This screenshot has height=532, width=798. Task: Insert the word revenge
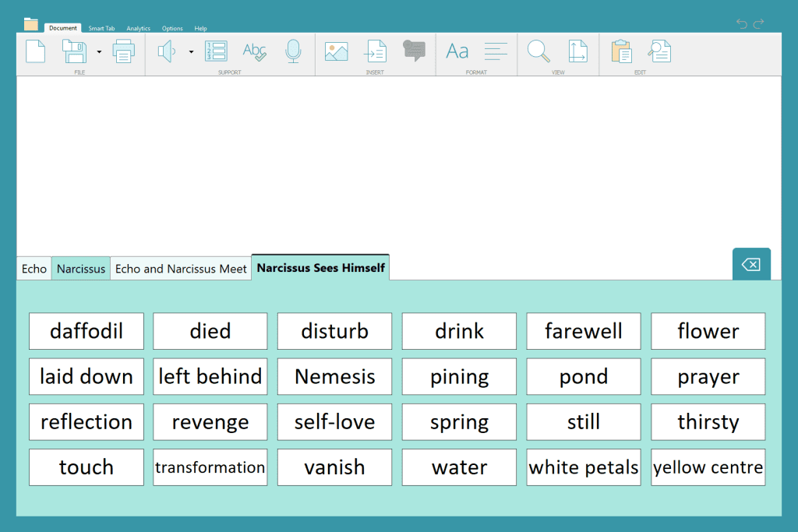pos(210,421)
